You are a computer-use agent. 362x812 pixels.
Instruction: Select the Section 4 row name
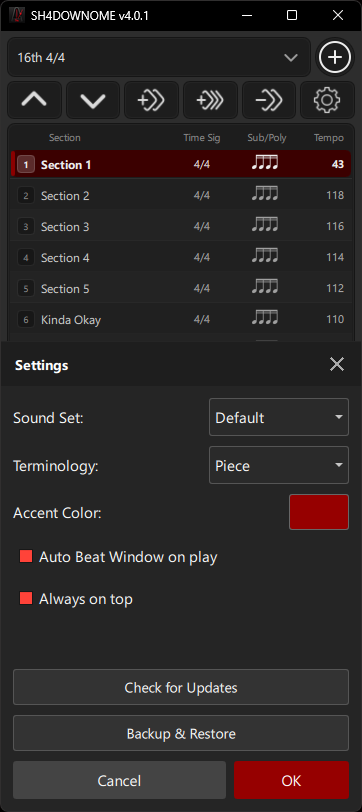pos(65,257)
